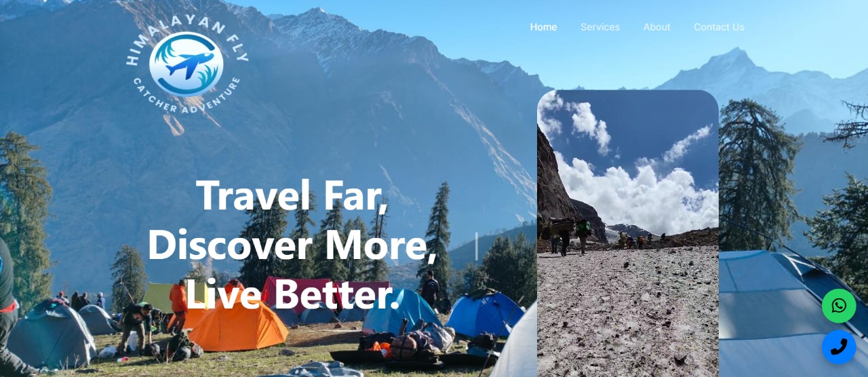The height and width of the screenshot is (377, 868).
Task: Click the "Travel Far," headline line
Action: pyautogui.click(x=292, y=195)
